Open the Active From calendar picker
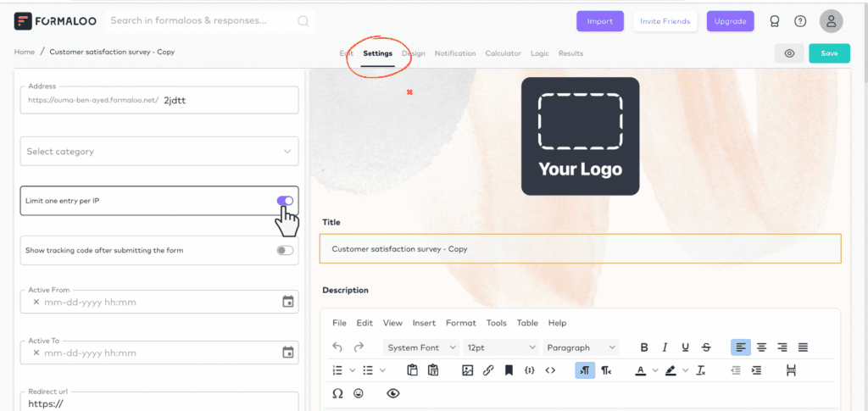 [288, 302]
